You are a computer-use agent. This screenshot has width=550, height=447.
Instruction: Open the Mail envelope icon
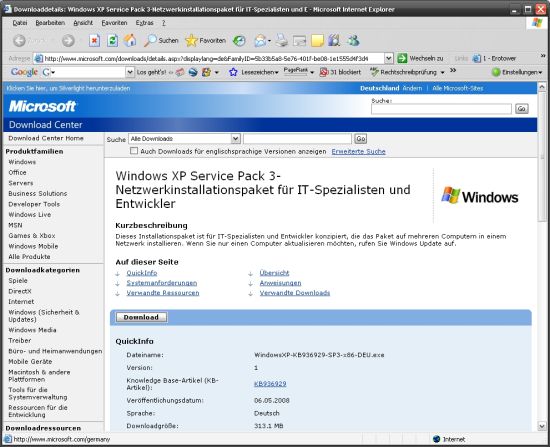pyautogui.click(x=260, y=41)
